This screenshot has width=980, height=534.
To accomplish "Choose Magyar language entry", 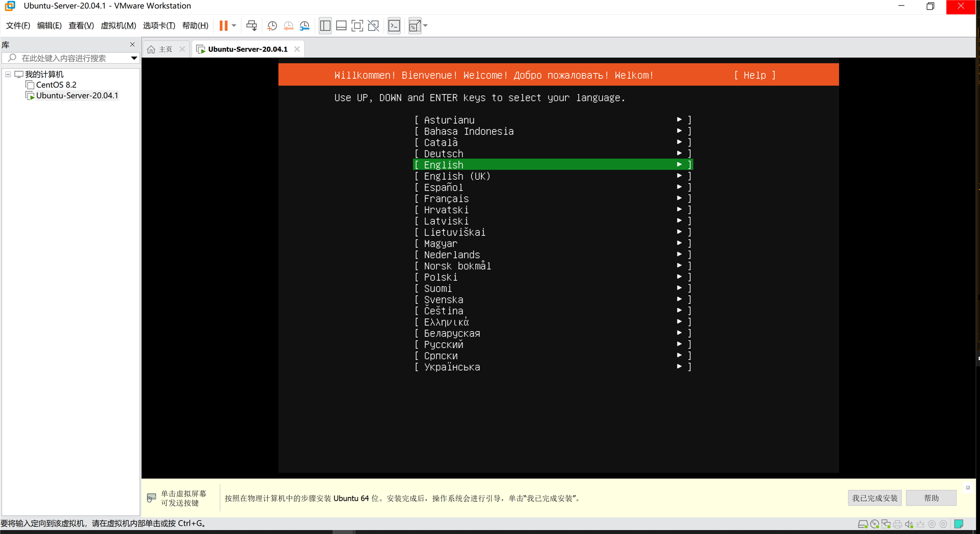I will pos(553,244).
